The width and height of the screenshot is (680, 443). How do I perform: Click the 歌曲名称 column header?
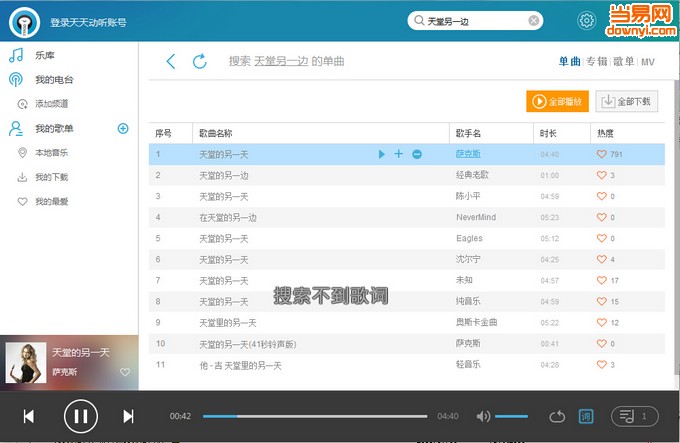(x=216, y=134)
